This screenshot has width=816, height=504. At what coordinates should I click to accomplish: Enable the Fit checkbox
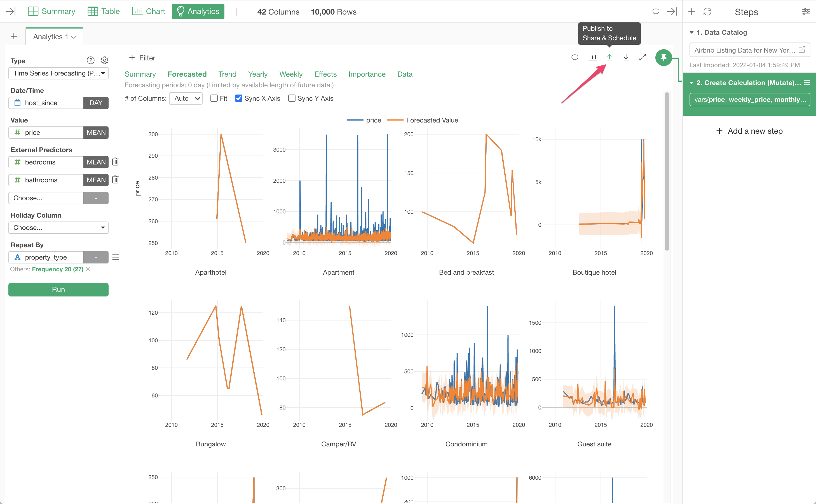pos(214,98)
